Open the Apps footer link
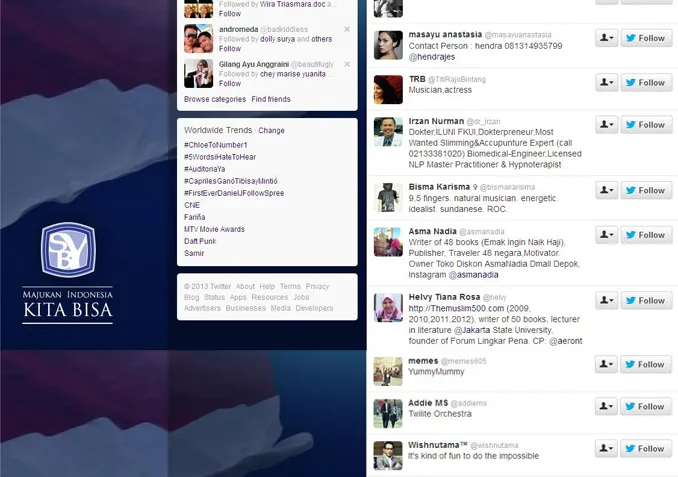 click(x=238, y=297)
